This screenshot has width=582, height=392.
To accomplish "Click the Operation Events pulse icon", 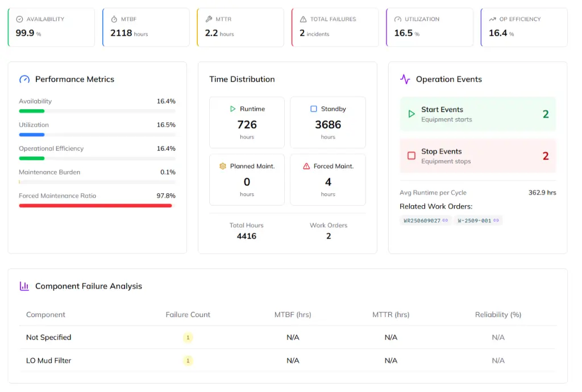I will tap(405, 80).
